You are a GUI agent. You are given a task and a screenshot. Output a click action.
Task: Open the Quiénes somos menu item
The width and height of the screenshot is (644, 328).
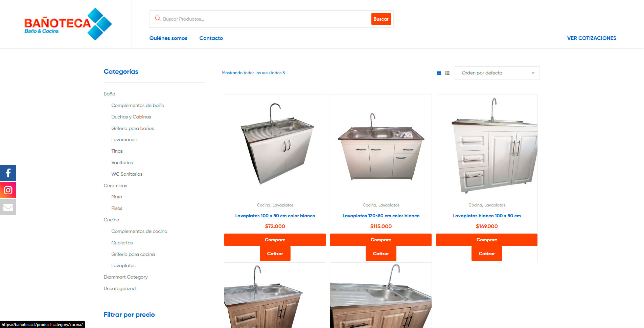coord(168,38)
